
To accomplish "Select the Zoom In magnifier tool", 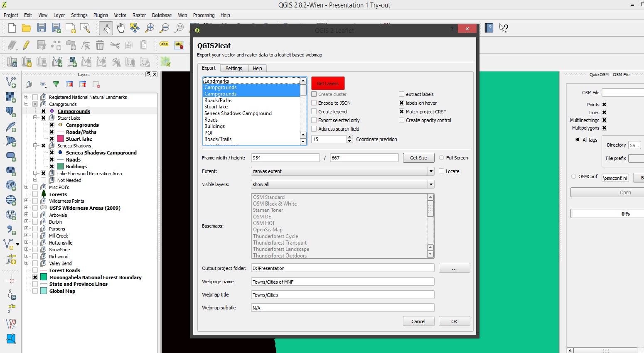I will tap(150, 28).
